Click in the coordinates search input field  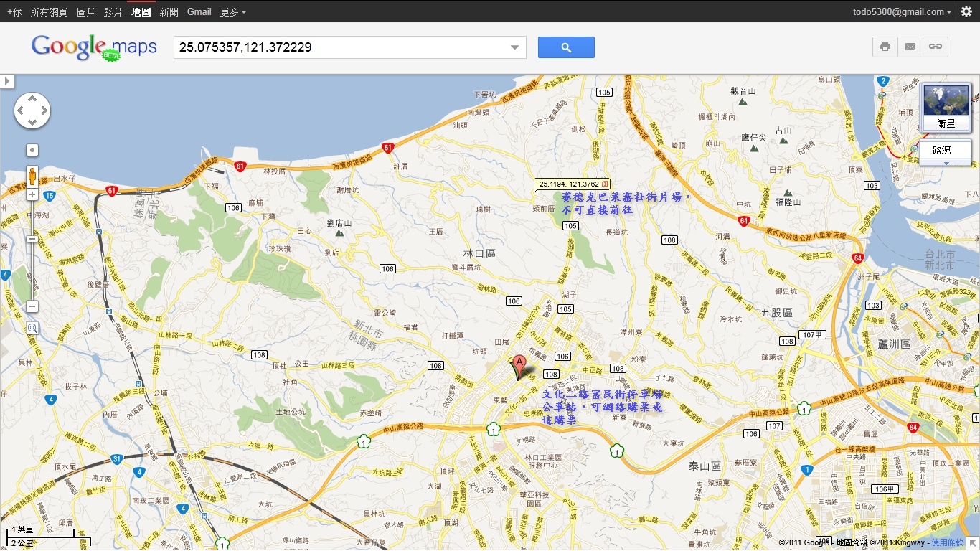[341, 47]
